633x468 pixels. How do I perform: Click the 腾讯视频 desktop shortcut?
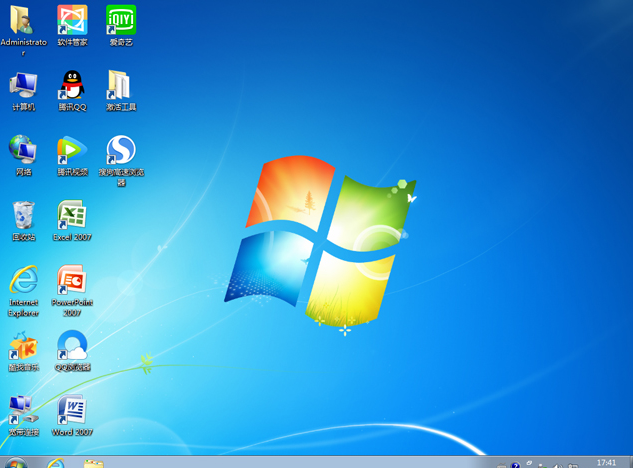(x=72, y=151)
